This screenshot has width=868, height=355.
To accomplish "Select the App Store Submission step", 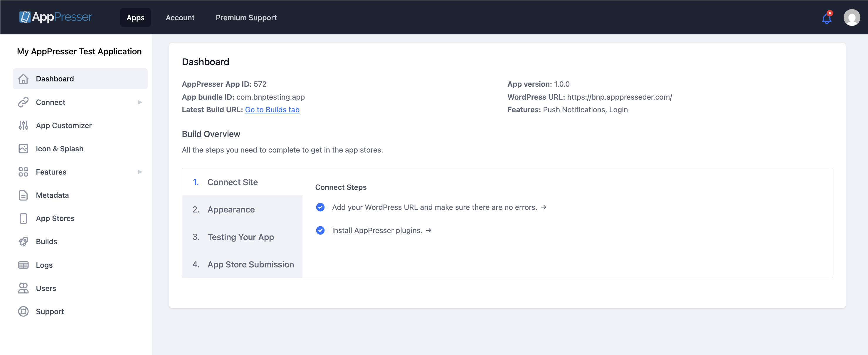I will click(250, 264).
